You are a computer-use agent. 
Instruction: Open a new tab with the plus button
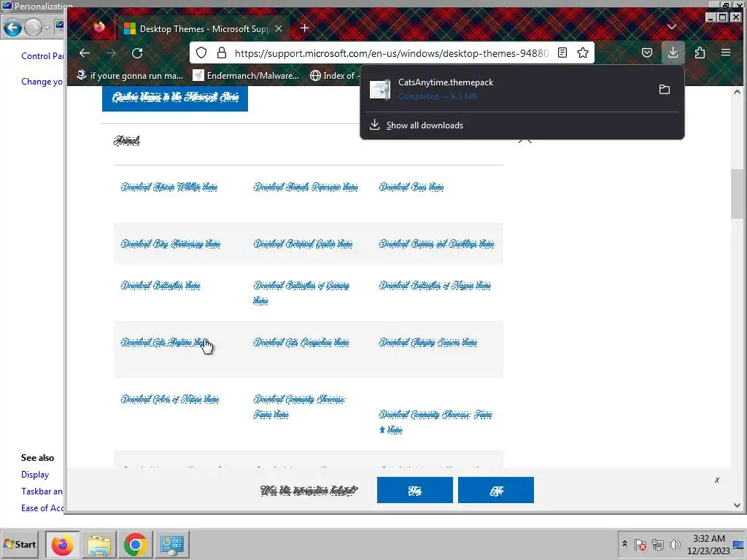tap(304, 28)
